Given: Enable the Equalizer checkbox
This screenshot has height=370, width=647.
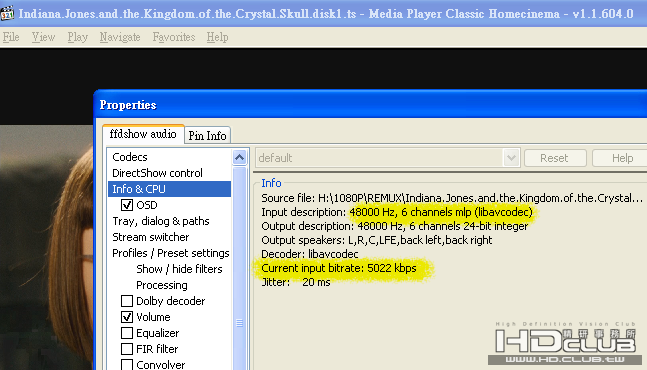Looking at the screenshot, I should (x=127, y=333).
